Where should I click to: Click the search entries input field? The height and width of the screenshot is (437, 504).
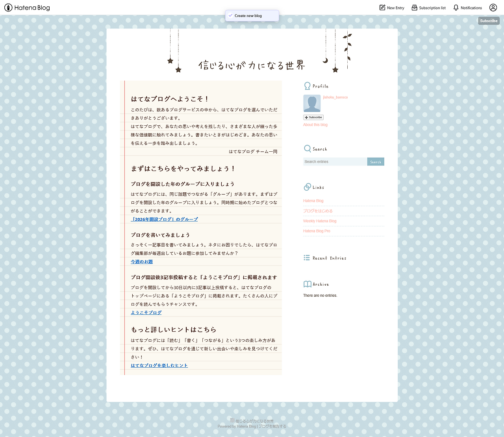pos(334,162)
